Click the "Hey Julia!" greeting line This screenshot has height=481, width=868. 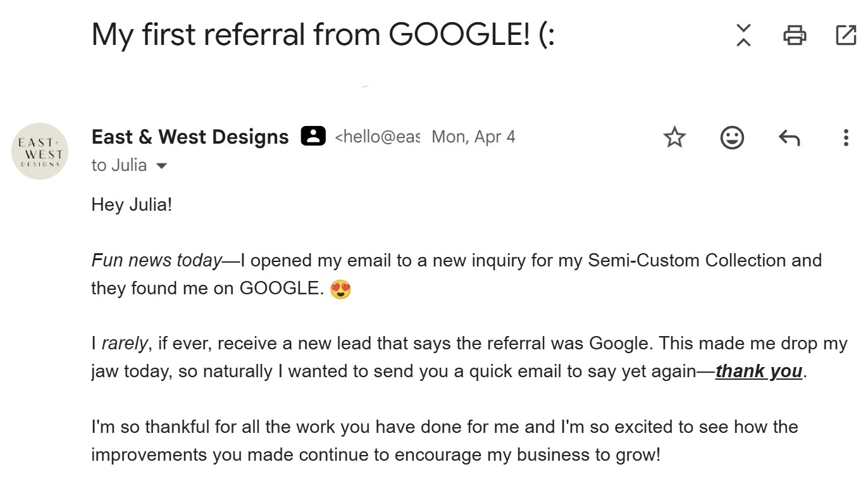click(132, 205)
